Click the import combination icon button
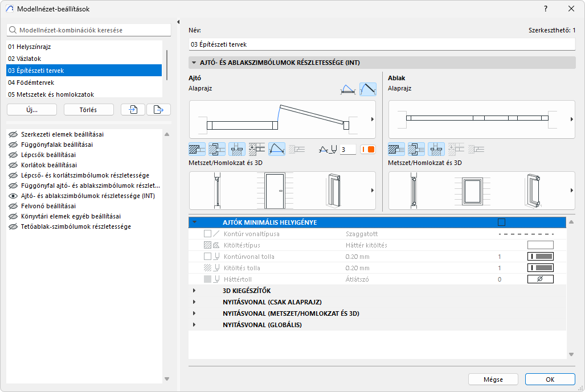 tap(133, 110)
